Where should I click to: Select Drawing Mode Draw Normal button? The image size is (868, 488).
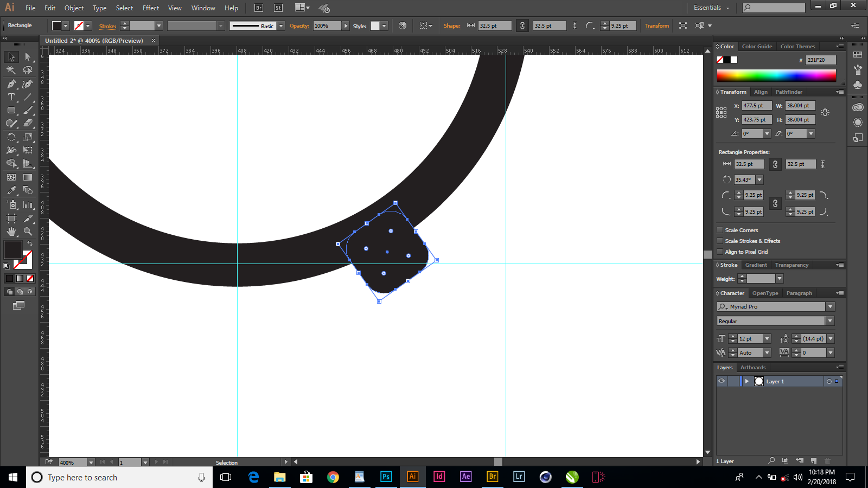[9, 292]
